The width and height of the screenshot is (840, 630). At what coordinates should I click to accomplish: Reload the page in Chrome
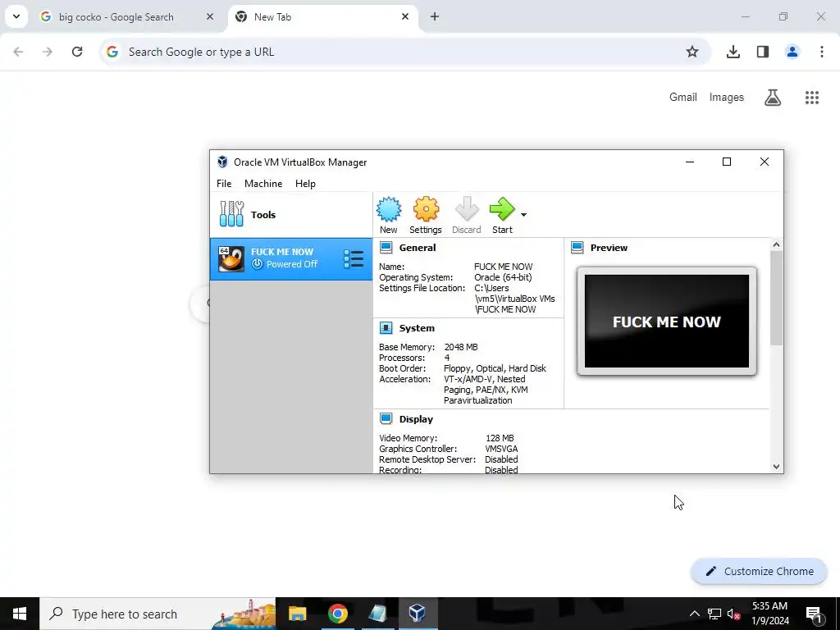77,52
